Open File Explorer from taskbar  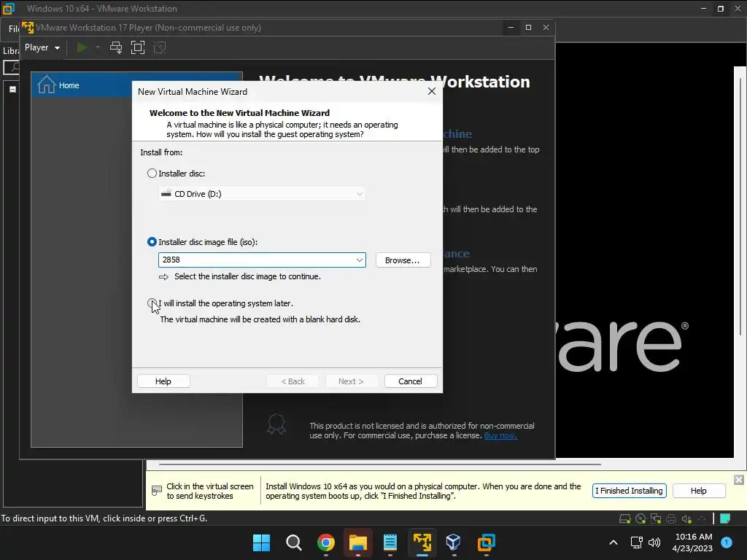coord(357,542)
